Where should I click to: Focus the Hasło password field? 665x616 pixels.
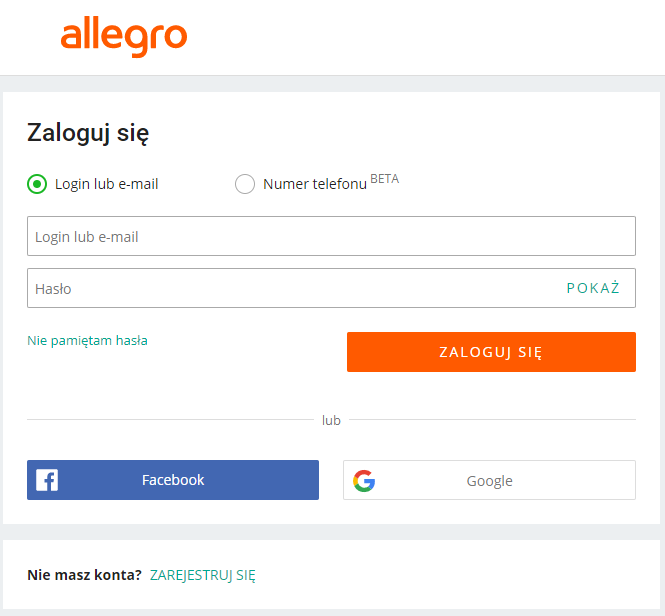coord(290,288)
